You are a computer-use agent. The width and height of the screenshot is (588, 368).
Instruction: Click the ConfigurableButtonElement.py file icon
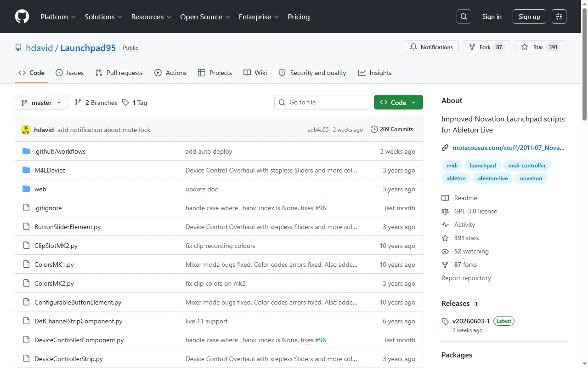click(x=26, y=302)
